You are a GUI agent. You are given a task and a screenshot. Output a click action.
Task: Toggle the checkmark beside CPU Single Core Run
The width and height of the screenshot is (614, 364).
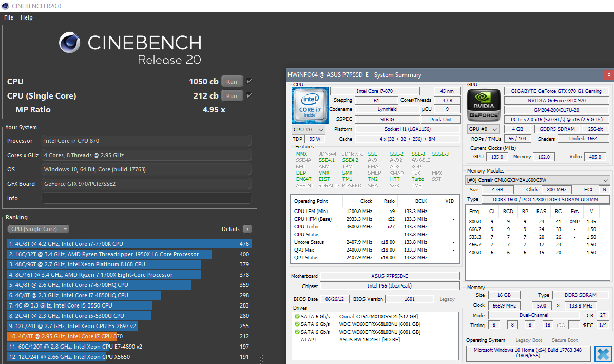[250, 95]
